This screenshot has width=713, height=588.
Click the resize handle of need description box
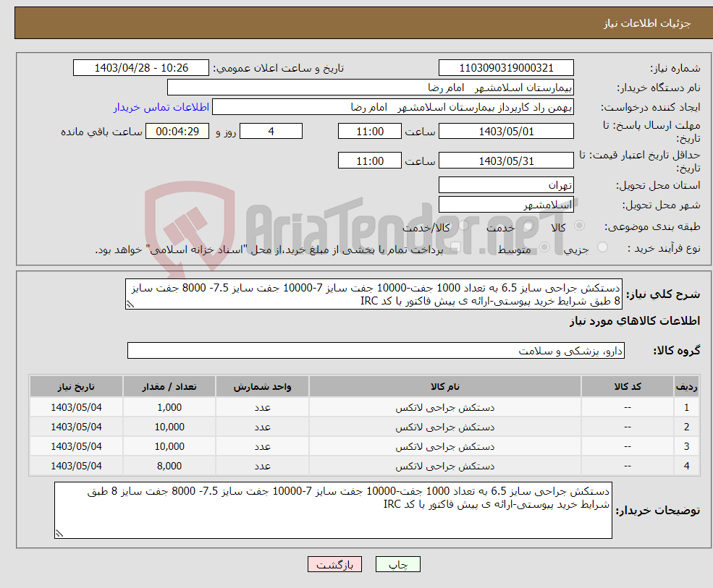130,304
